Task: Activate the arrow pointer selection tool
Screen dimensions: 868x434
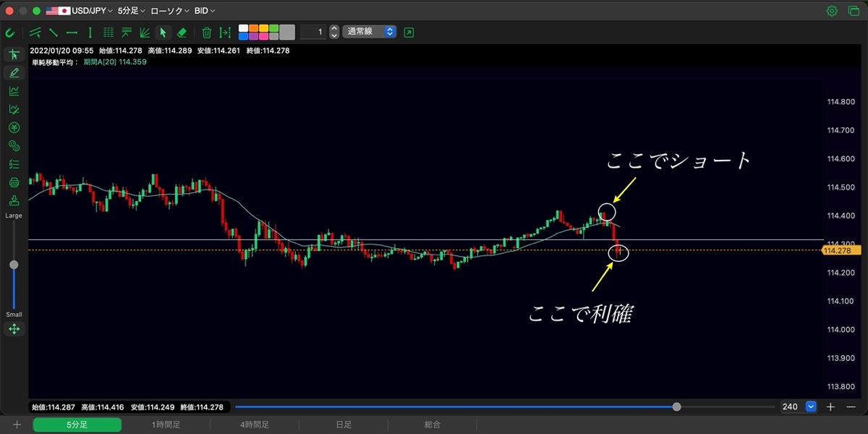Action: [x=163, y=33]
